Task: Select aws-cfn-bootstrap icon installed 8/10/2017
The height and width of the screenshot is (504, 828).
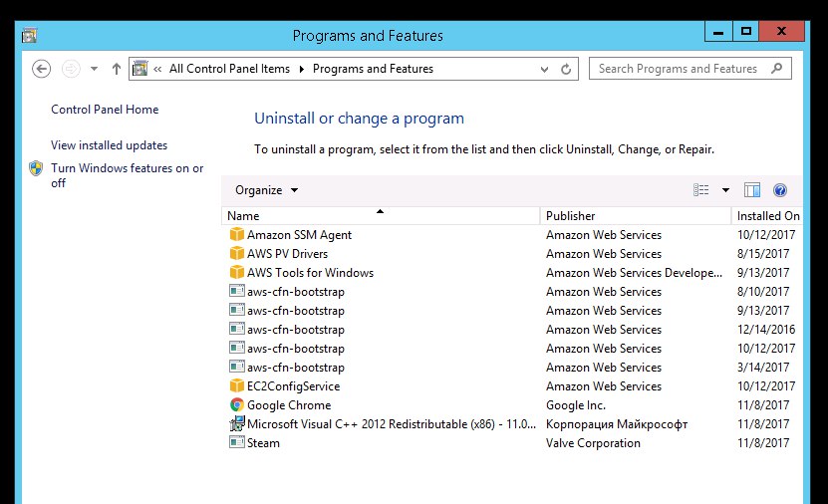Action: pyautogui.click(x=236, y=291)
